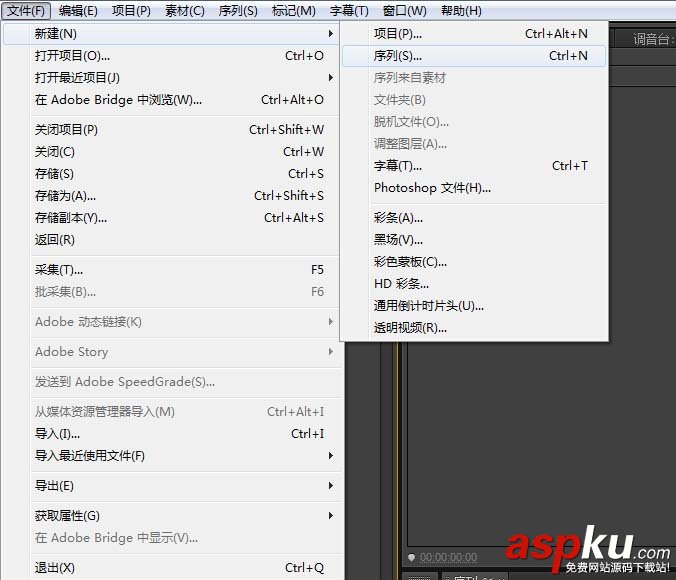The image size is (676, 580).
Task: Choose 关闭项目(P) menu entry
Action: click(172, 129)
